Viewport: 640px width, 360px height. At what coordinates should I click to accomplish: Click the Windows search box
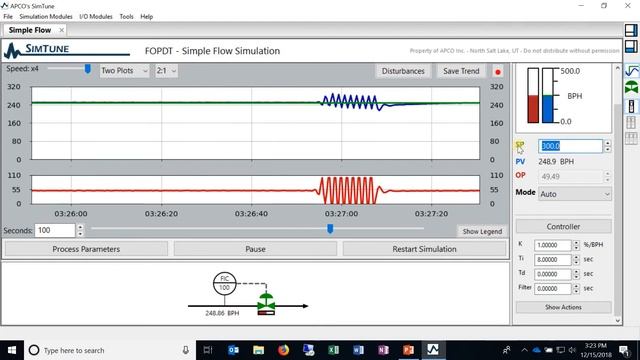tap(110, 350)
